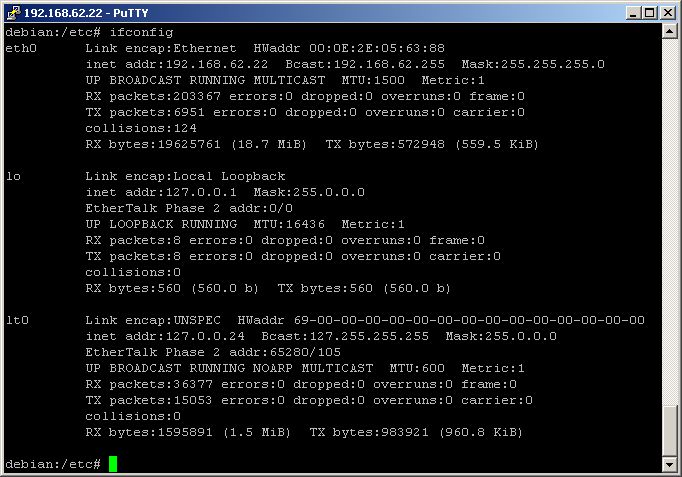Click the 'Bcast:127.255.255.255' text
The image size is (682, 477).
point(345,337)
